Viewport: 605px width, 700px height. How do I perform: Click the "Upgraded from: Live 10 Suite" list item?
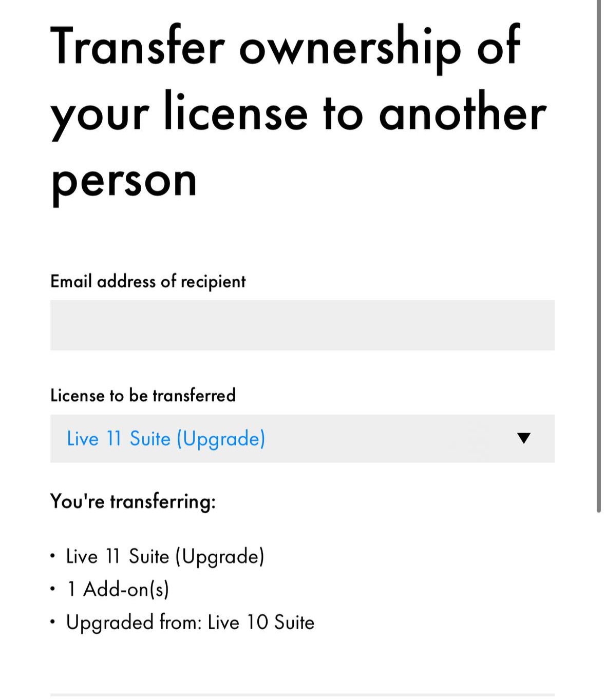190,622
